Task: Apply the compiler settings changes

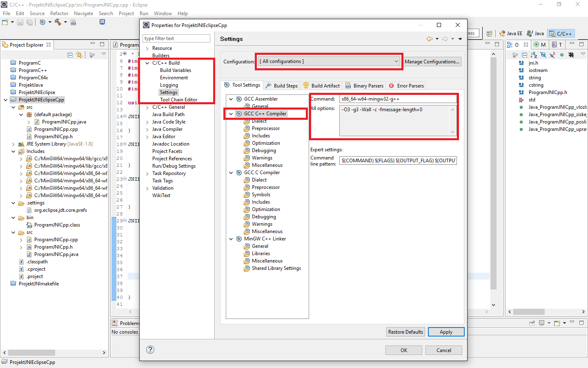Action: tap(446, 332)
